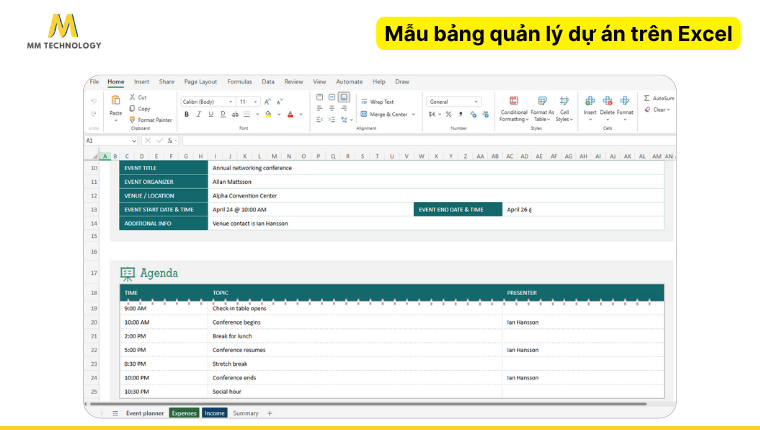The width and height of the screenshot is (760, 430).
Task: Click the Font Color red A
Action: pyautogui.click(x=290, y=114)
